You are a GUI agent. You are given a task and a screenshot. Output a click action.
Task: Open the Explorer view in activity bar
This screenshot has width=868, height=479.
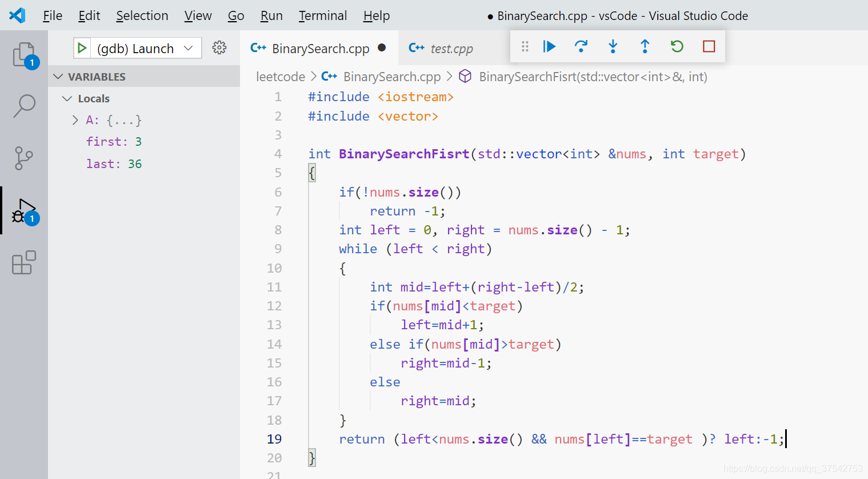(x=25, y=55)
